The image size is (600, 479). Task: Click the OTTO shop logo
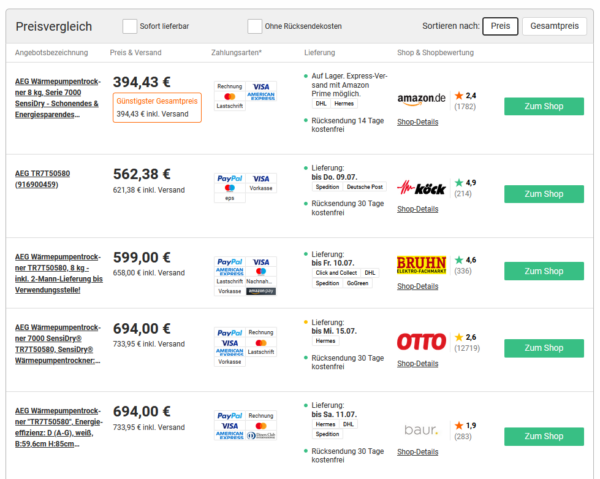[x=421, y=342]
